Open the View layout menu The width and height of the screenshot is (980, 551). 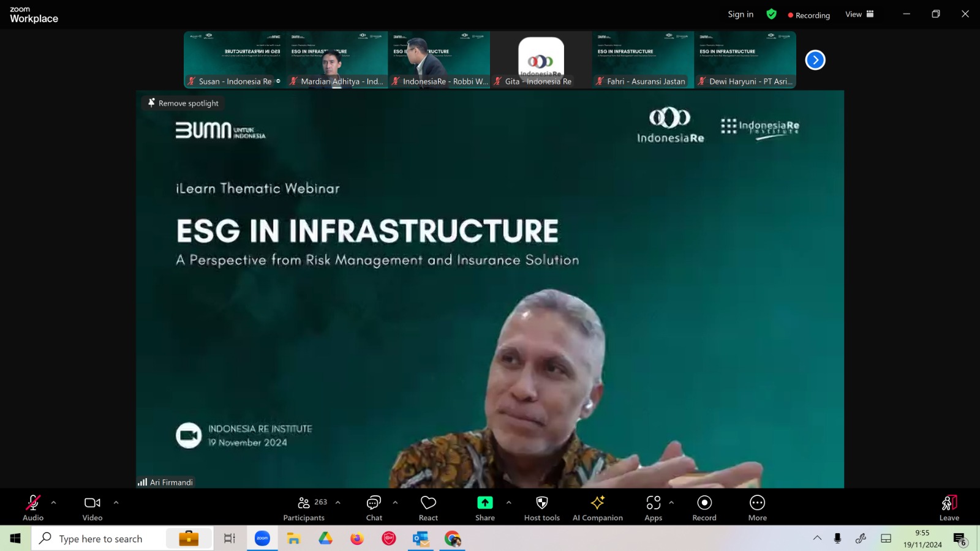pos(859,14)
